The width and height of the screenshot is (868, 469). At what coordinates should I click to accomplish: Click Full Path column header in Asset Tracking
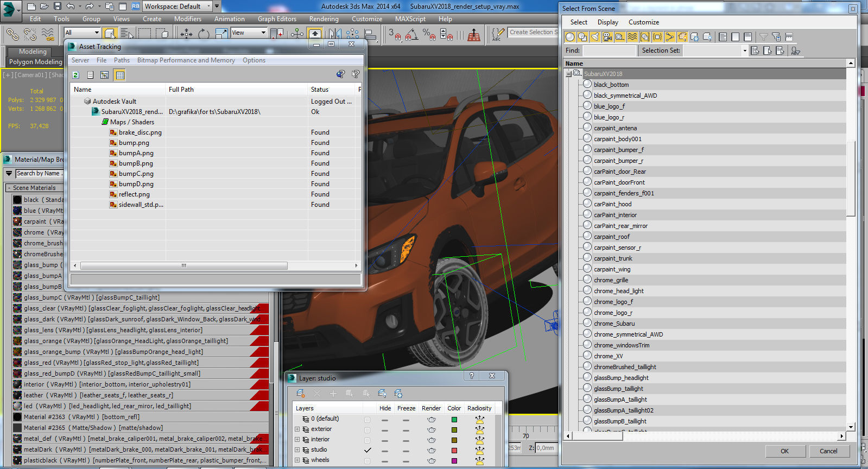[237, 90]
